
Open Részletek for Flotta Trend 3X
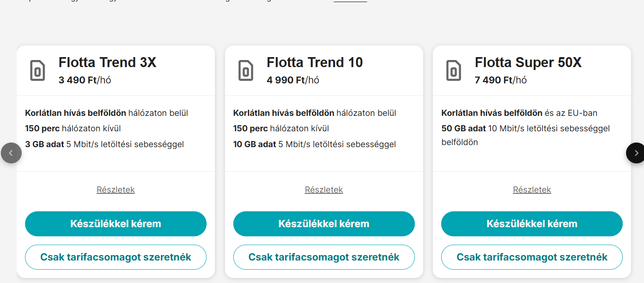point(116,190)
